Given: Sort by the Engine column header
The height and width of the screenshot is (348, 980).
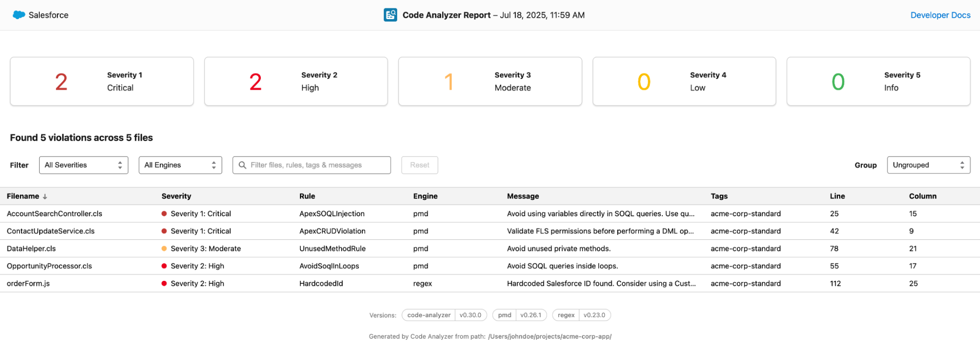Looking at the screenshot, I should point(426,196).
